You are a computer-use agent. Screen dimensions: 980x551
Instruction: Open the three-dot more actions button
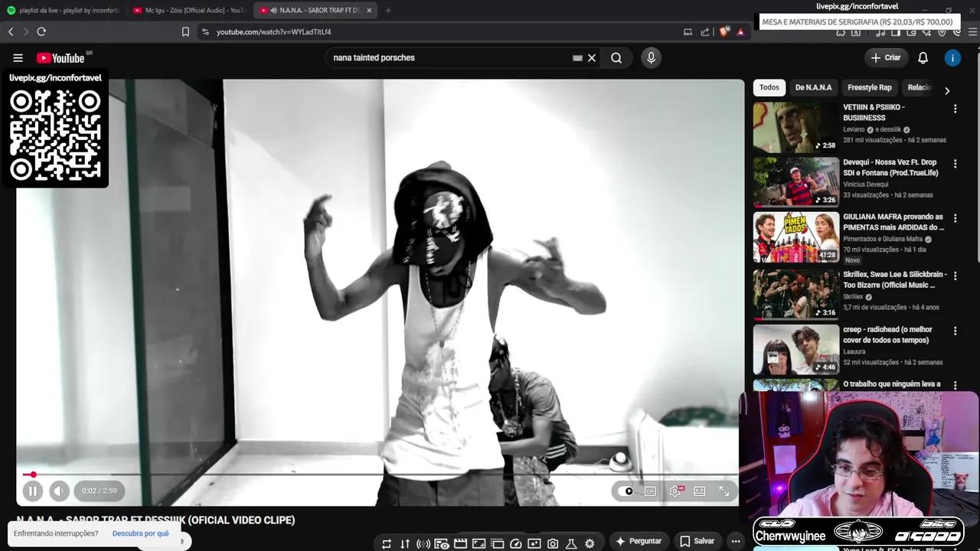coord(735,541)
